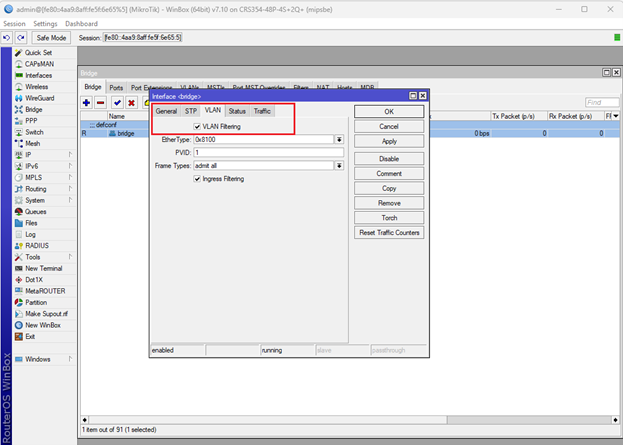Expand MPLS submenu in sidebar

point(70,177)
